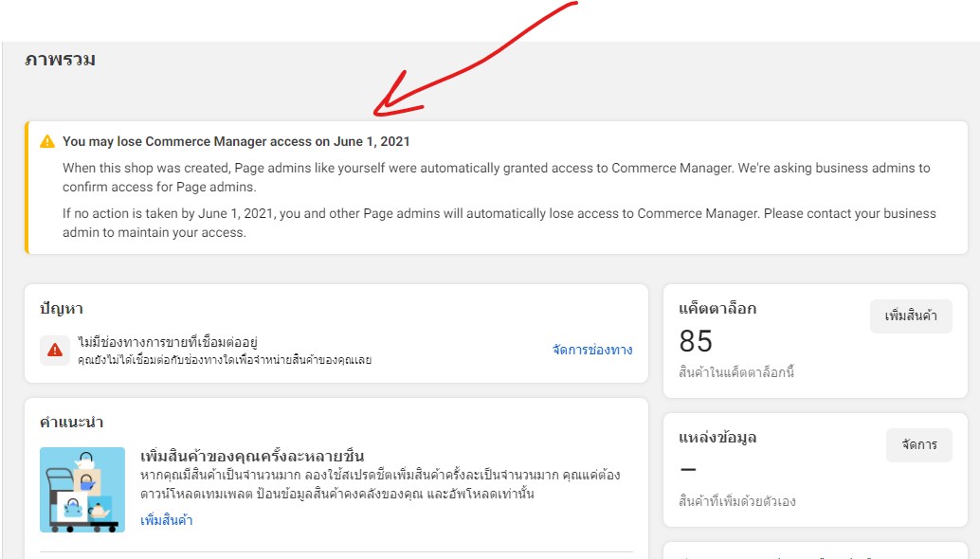Click the yellow warning triangle icon in the banner
Viewport: 980px width, 559px height.
[47, 141]
